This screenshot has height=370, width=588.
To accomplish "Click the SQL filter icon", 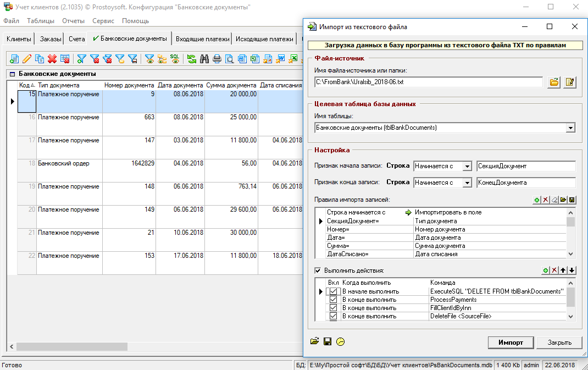I will click(x=175, y=58).
